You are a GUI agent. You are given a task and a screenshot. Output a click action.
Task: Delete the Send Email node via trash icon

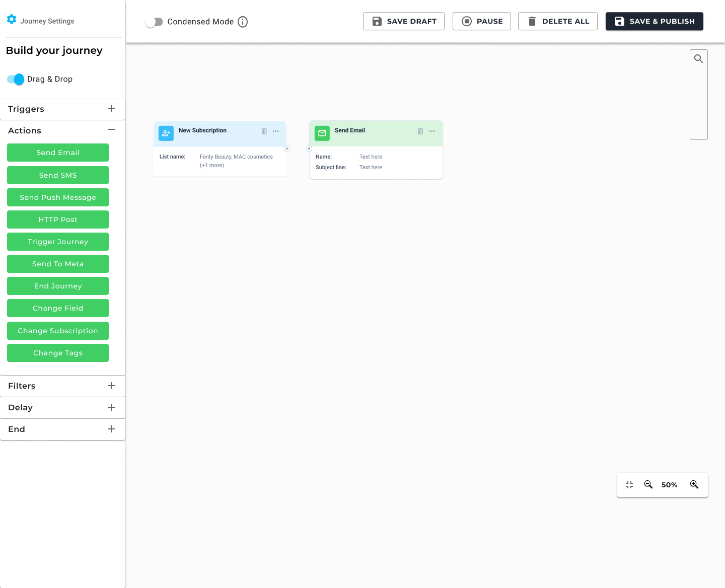tap(420, 131)
